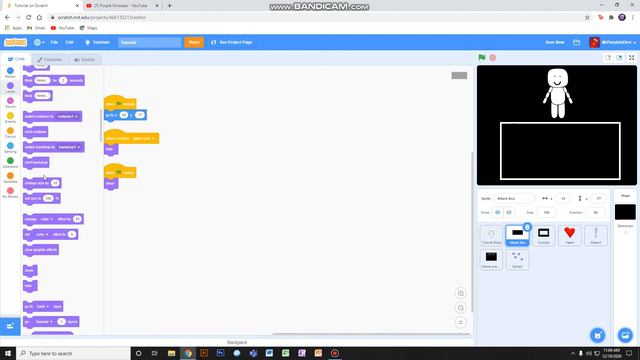Viewport: 640px width, 360px height.
Task: Open color dropdown in change effect block
Action: pos(47,219)
